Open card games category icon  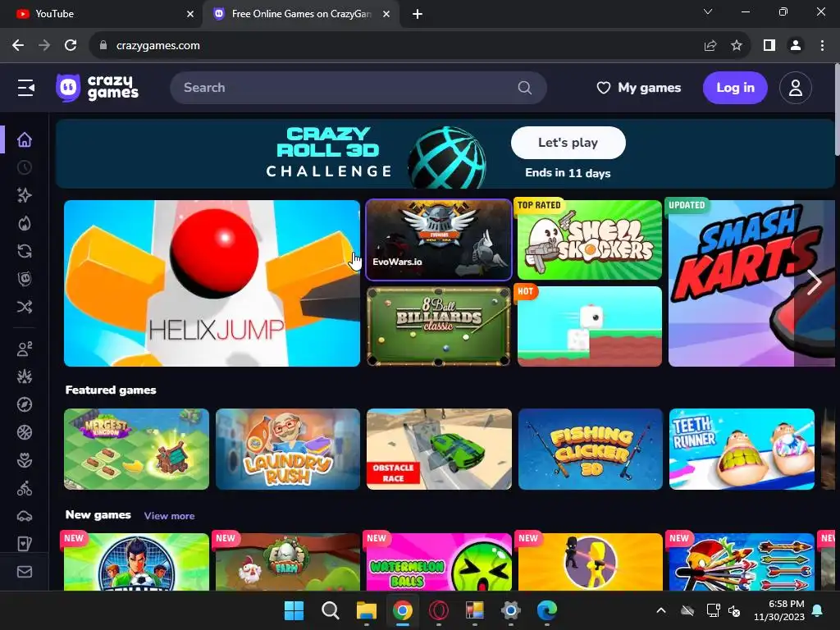pyautogui.click(x=24, y=545)
